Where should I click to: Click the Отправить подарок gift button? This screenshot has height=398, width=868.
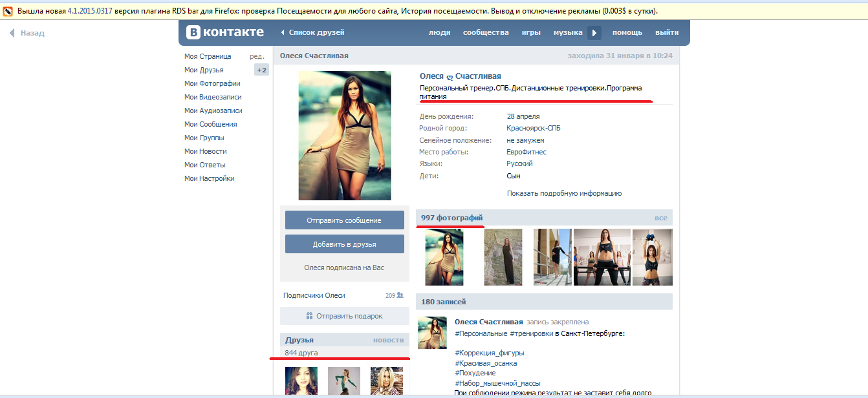[x=344, y=316]
